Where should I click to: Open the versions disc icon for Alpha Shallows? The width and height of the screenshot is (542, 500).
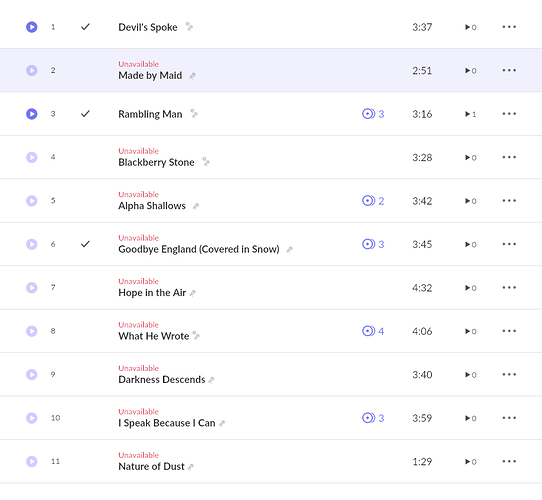(x=368, y=201)
